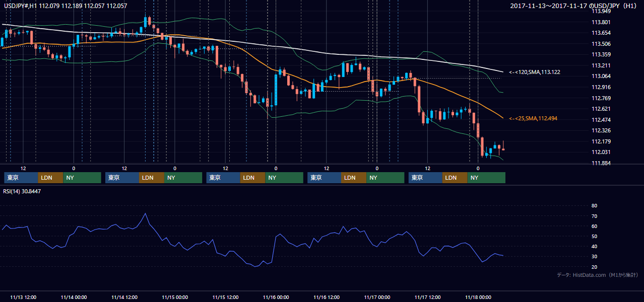This screenshot has width=644, height=302.
Task: Select the 11/14 00:00 time axis label
Action: tap(74, 297)
